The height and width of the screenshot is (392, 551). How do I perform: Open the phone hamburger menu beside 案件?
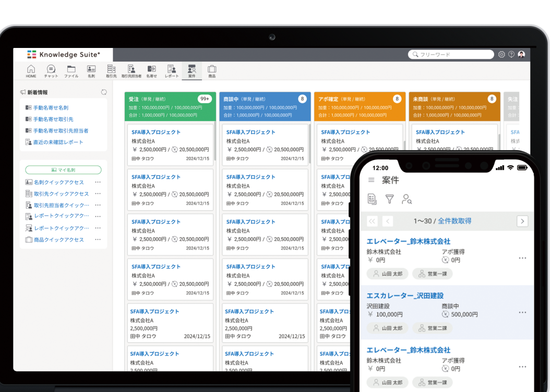pos(371,180)
